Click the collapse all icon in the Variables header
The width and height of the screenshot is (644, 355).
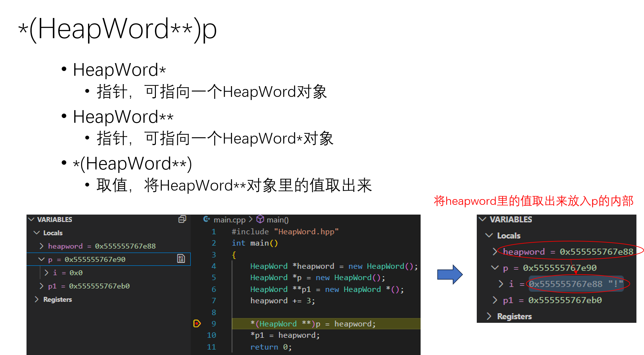[182, 219]
